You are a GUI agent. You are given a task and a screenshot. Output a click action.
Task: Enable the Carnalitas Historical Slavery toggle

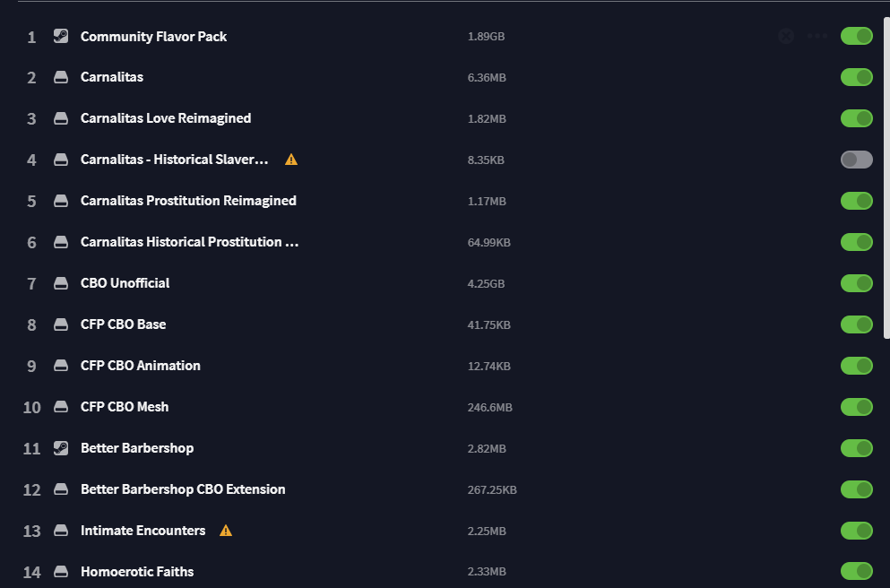point(857,160)
